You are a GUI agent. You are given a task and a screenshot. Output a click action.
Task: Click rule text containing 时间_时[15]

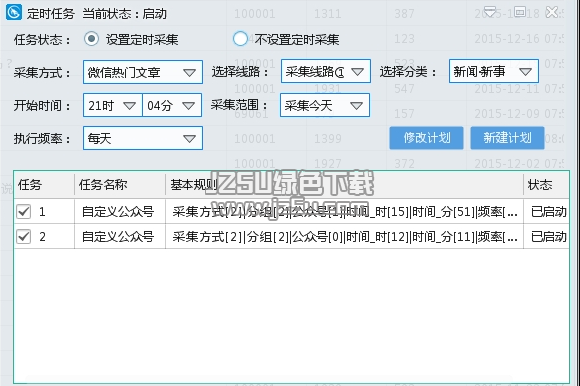[x=345, y=212]
